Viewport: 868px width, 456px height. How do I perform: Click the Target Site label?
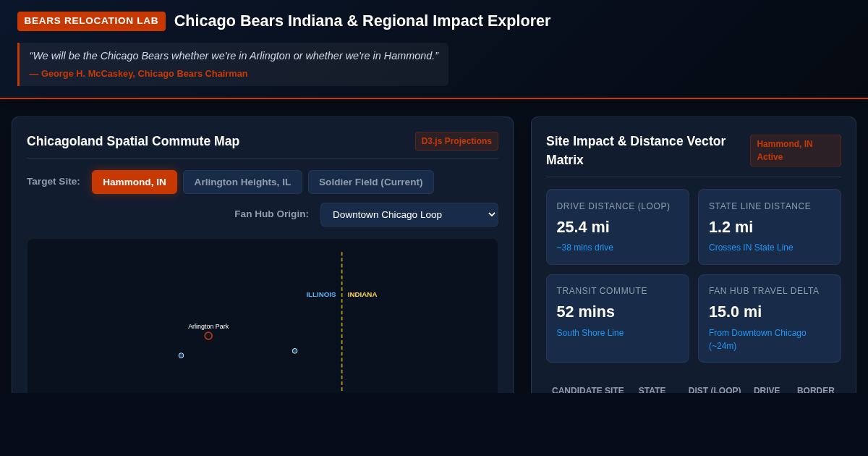click(54, 182)
